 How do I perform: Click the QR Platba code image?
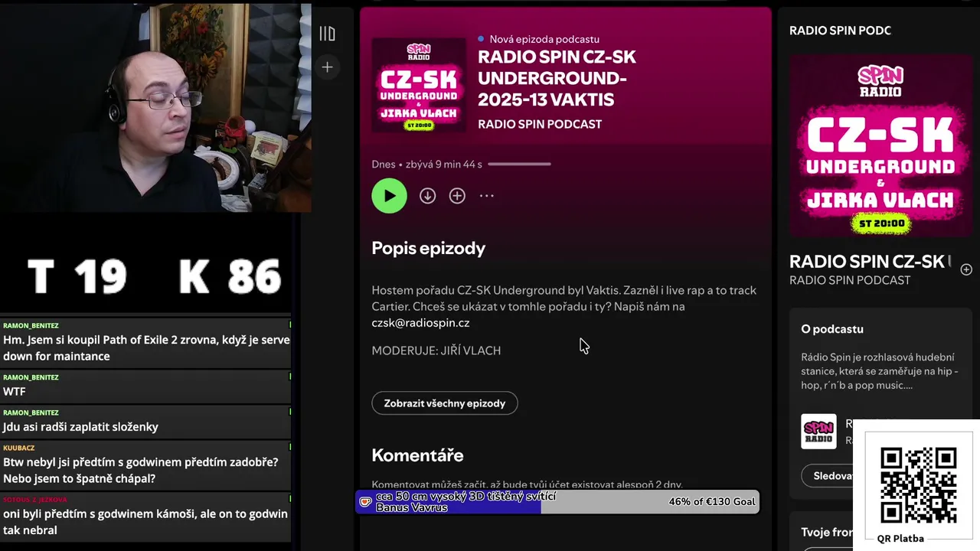[x=918, y=484]
